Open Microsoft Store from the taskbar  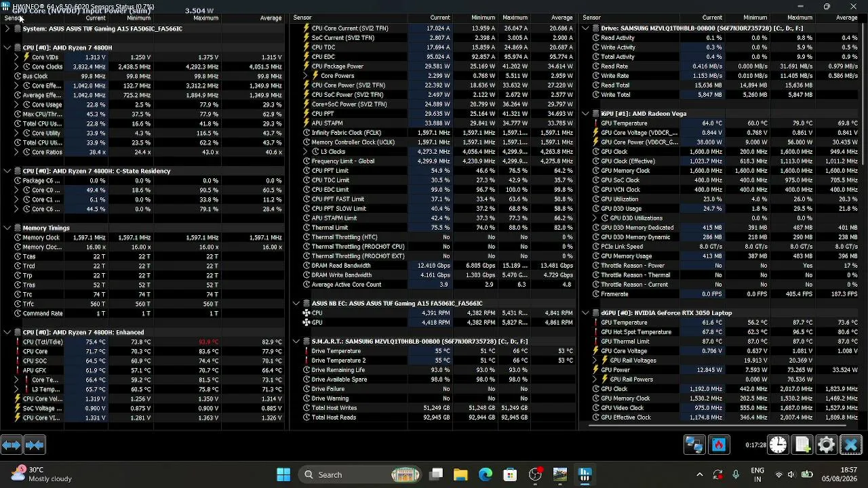click(x=510, y=474)
